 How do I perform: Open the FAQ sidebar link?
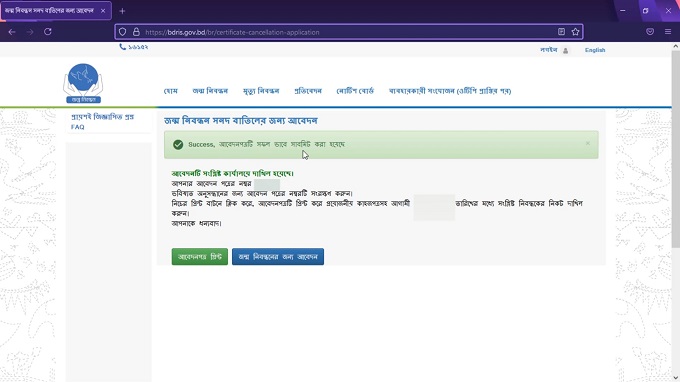(x=102, y=121)
